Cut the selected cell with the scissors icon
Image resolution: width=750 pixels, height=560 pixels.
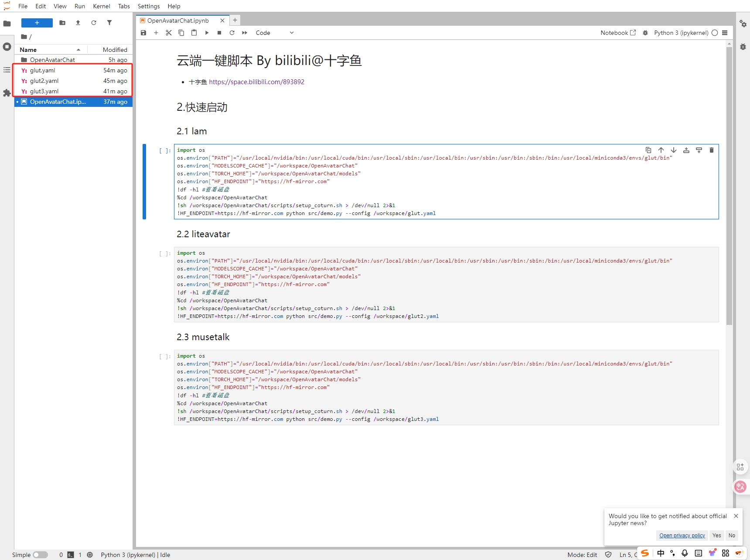pos(169,33)
